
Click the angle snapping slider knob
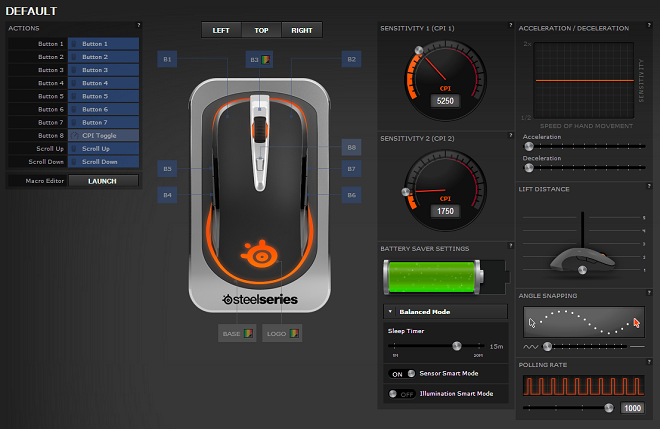547,346
